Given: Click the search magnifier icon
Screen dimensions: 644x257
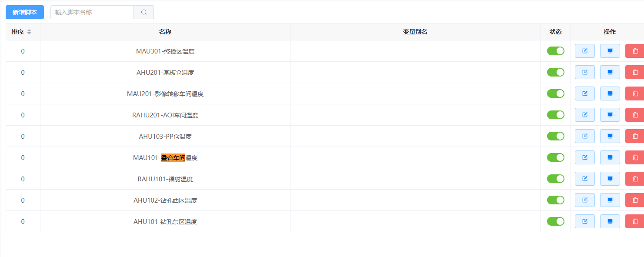Looking at the screenshot, I should click(144, 12).
